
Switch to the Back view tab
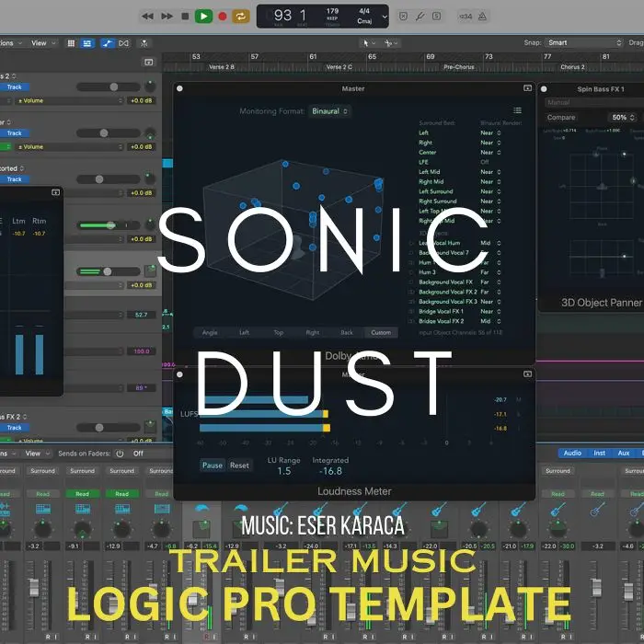click(x=347, y=333)
